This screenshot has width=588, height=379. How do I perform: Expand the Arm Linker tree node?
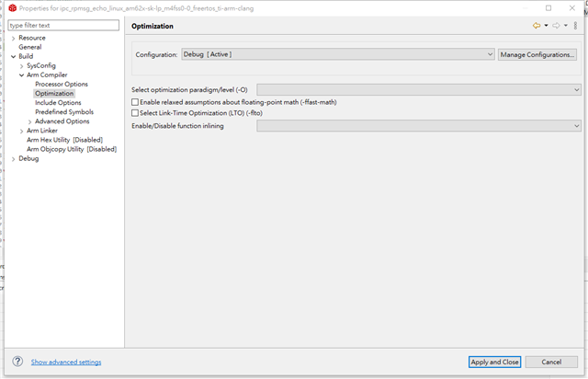pos(21,131)
